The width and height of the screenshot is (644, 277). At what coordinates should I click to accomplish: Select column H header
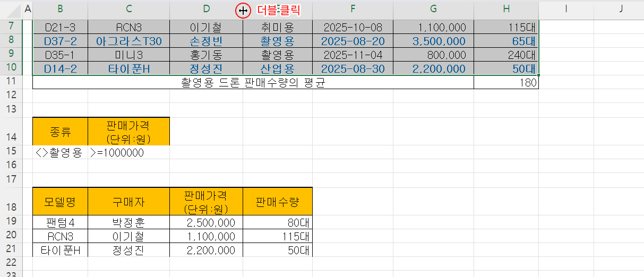(x=506, y=10)
